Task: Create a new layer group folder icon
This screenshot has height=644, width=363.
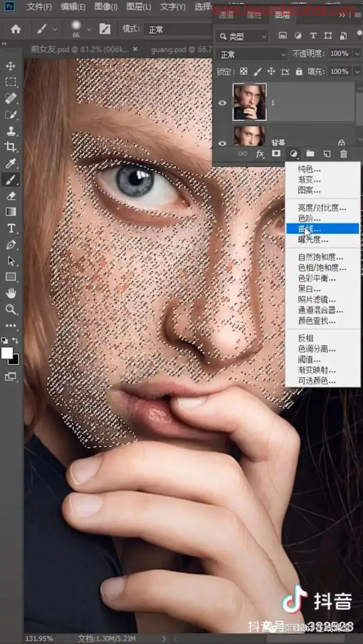Action: point(310,153)
